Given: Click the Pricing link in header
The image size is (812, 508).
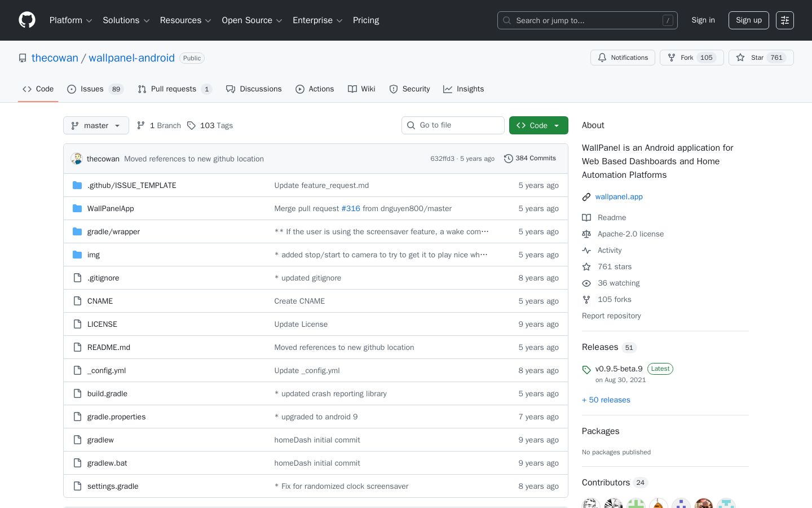Looking at the screenshot, I should [x=366, y=20].
